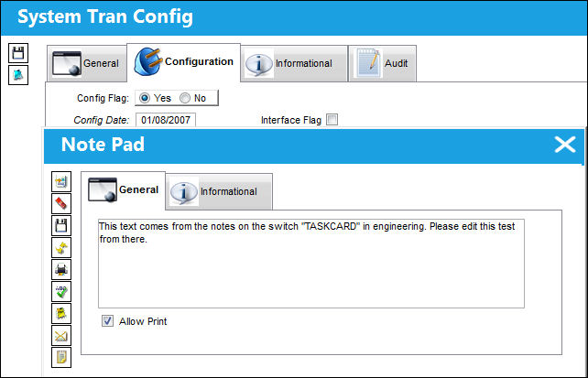Viewport: 588px width, 378px height.
Task: Click the "Config Date:" label
Action: click(102, 120)
